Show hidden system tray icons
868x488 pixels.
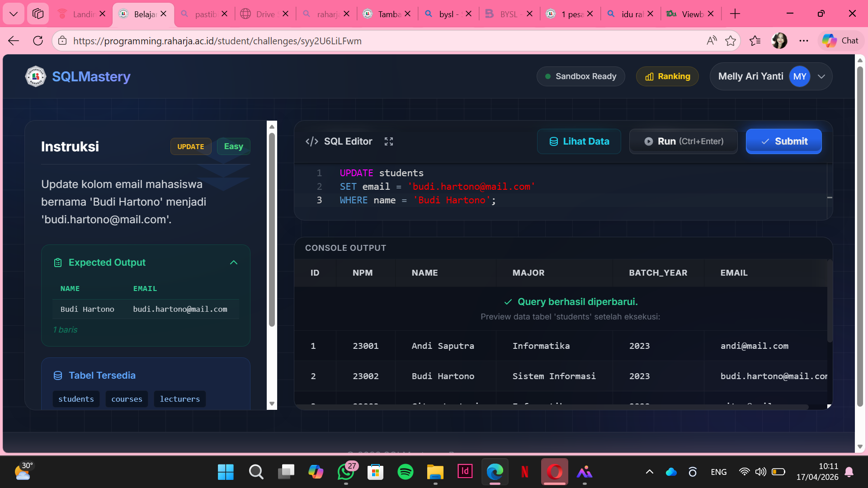point(649,472)
